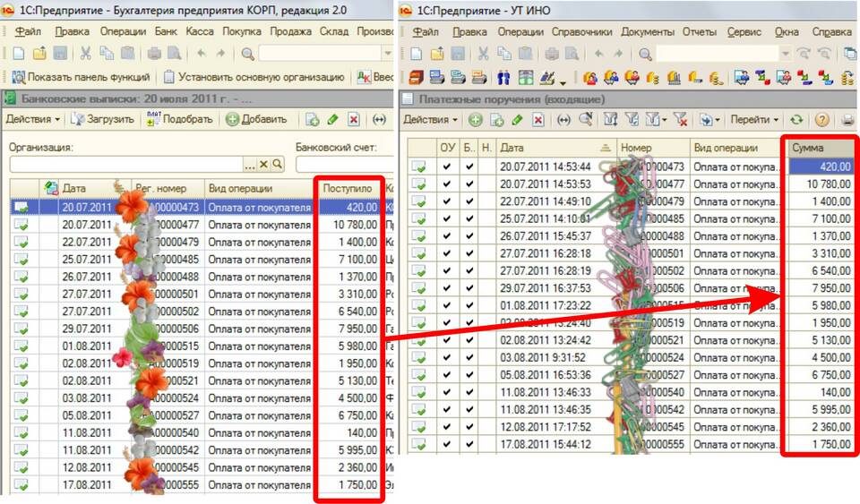Click search magnifier in Организация field
Image resolution: width=860 pixels, height=504 pixels.
click(278, 165)
